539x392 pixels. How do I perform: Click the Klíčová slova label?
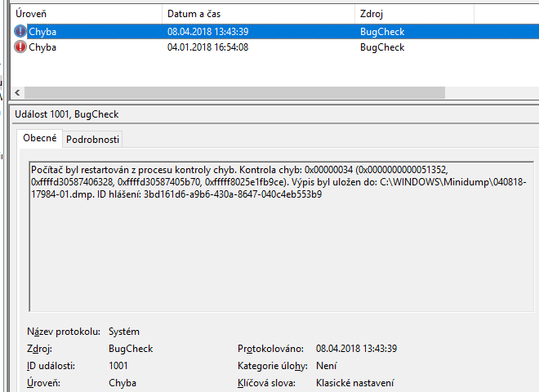tap(266, 383)
